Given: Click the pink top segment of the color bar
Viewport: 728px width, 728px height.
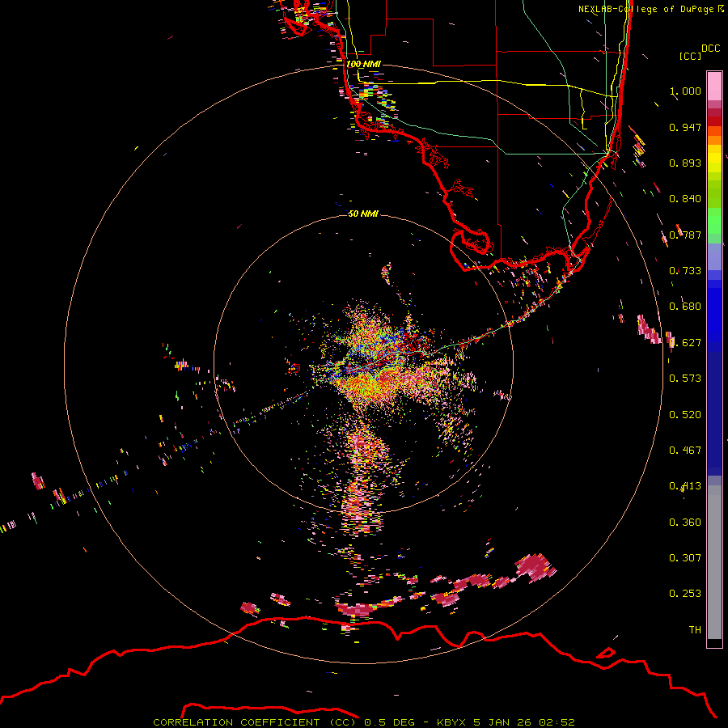Looking at the screenshot, I should point(714,87).
